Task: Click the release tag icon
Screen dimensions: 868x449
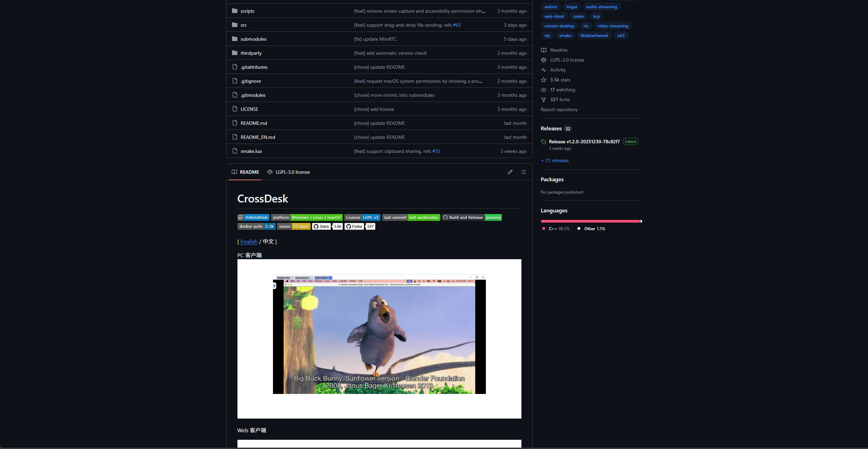Action: [x=543, y=142]
